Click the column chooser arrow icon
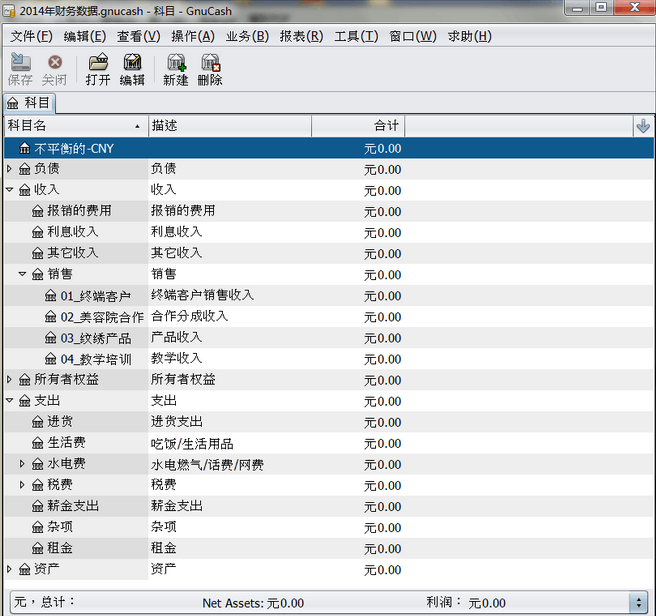Image resolution: width=656 pixels, height=616 pixels. pos(643,126)
